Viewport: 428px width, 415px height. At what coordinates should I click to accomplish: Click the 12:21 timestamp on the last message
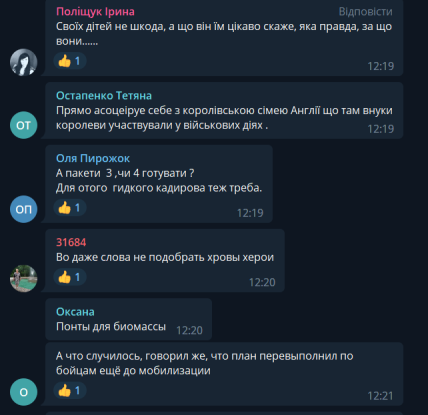tap(380, 396)
